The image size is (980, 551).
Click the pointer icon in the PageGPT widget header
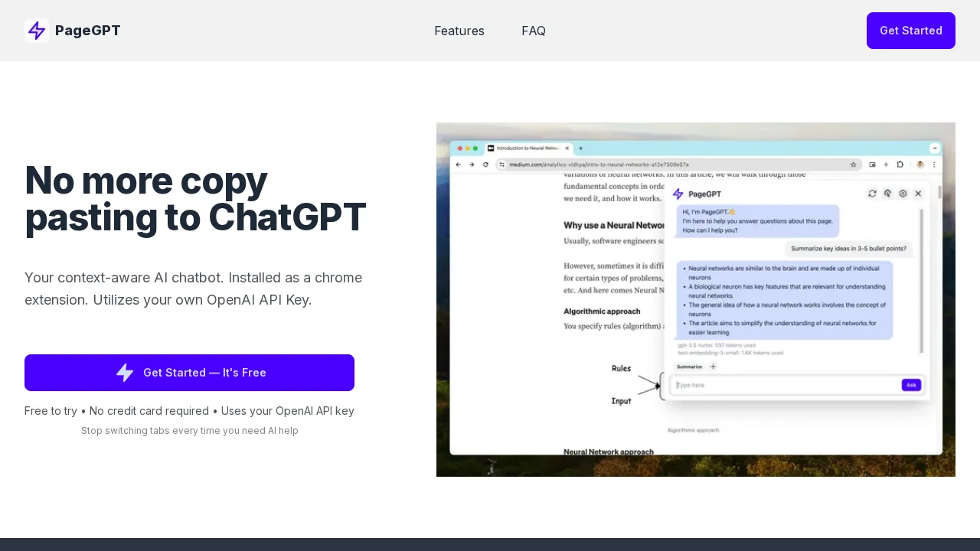coord(887,194)
